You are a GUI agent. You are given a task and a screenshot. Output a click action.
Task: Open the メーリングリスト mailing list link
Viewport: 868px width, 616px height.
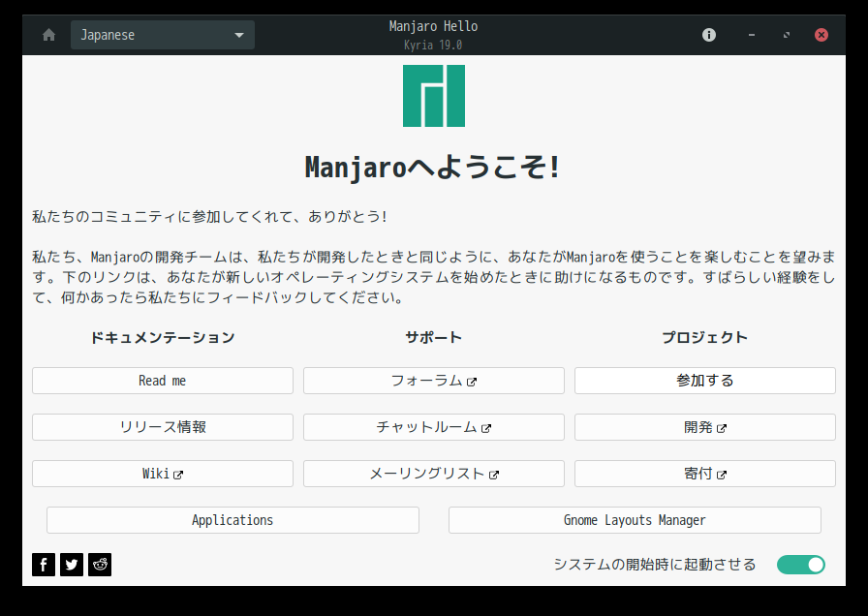tap(434, 474)
